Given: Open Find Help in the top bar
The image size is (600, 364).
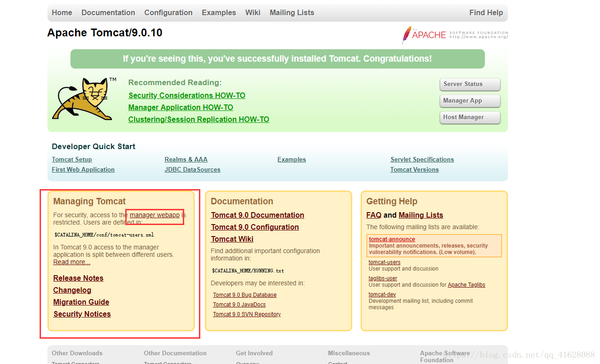Looking at the screenshot, I should click(x=486, y=13).
